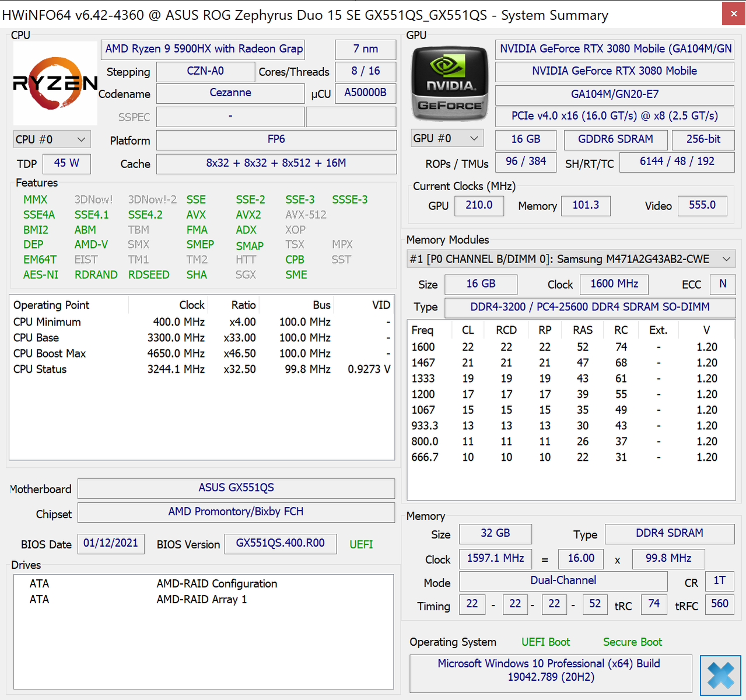Click the 6144 / 48 / 192 shader value
This screenshot has width=746, height=700.
pos(677,162)
